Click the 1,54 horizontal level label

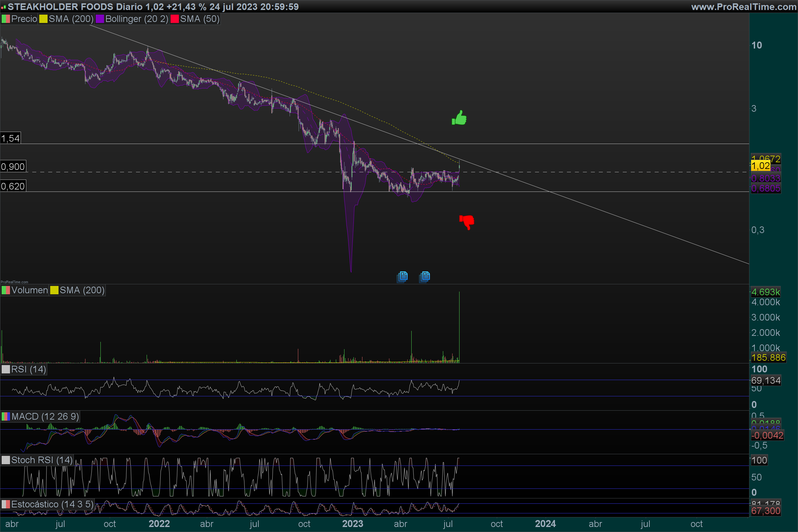pos(11,138)
